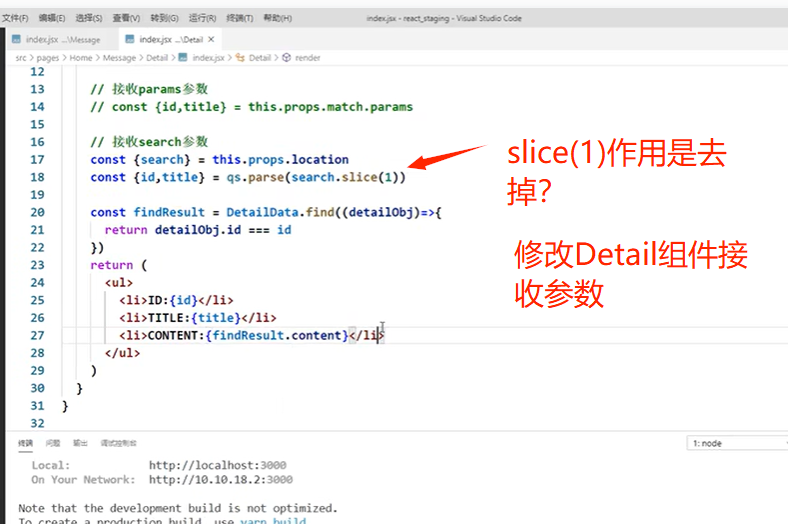Click the 'Home' breadcrumb
Screen dimensions: 788x524
point(81,58)
